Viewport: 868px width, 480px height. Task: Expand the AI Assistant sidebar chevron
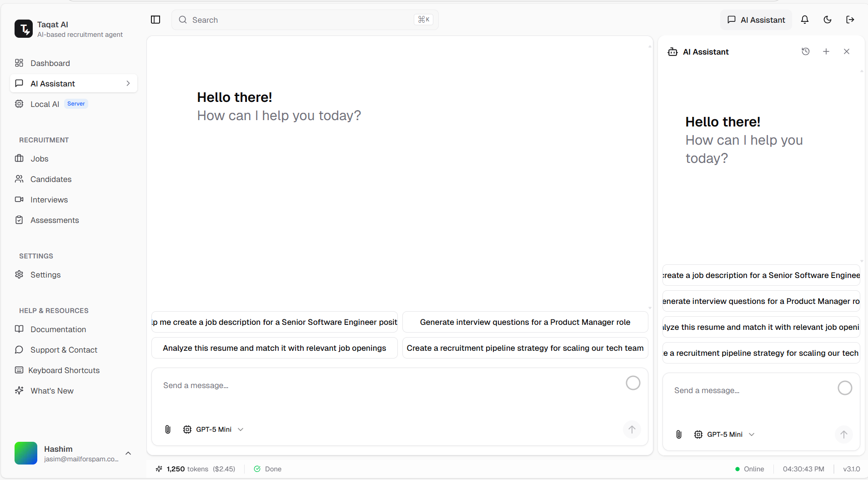[x=128, y=83]
